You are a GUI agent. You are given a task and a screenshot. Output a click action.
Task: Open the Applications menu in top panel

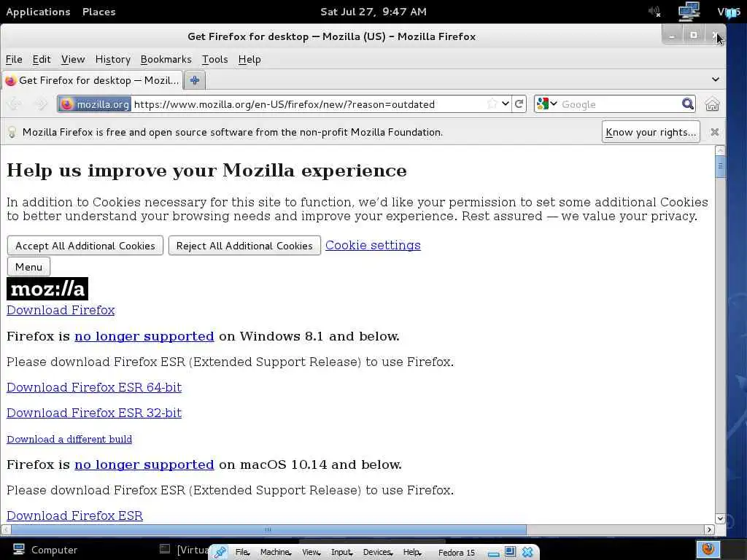tap(38, 12)
